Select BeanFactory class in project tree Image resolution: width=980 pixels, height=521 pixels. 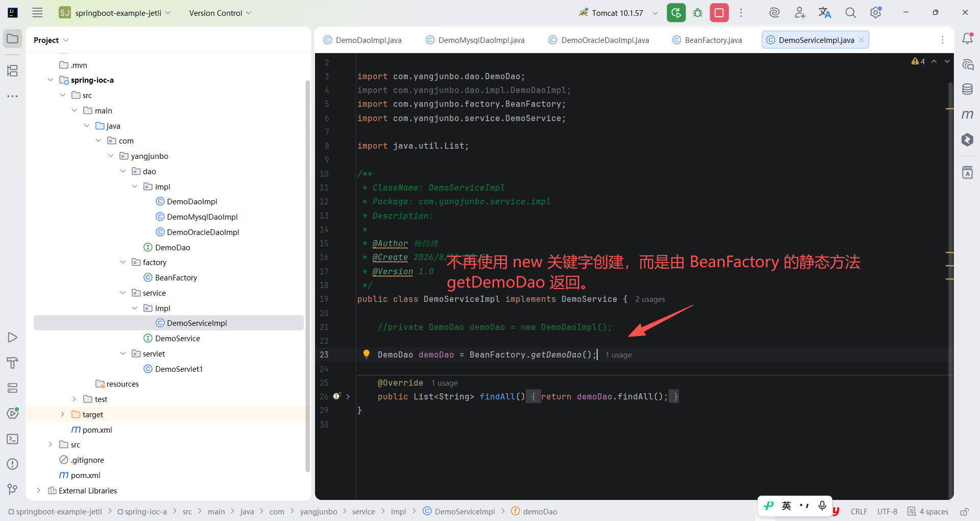point(176,277)
